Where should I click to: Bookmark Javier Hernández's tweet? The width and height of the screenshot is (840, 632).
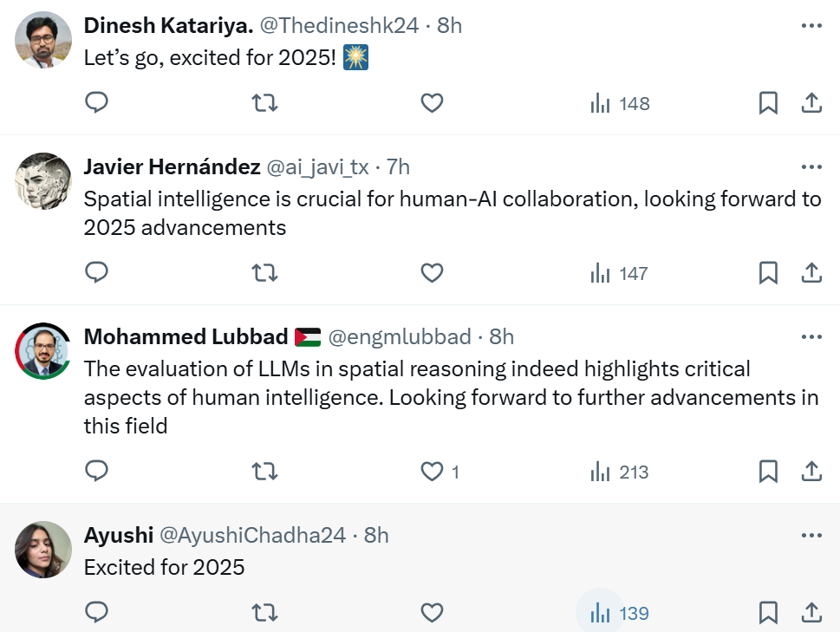coord(768,274)
